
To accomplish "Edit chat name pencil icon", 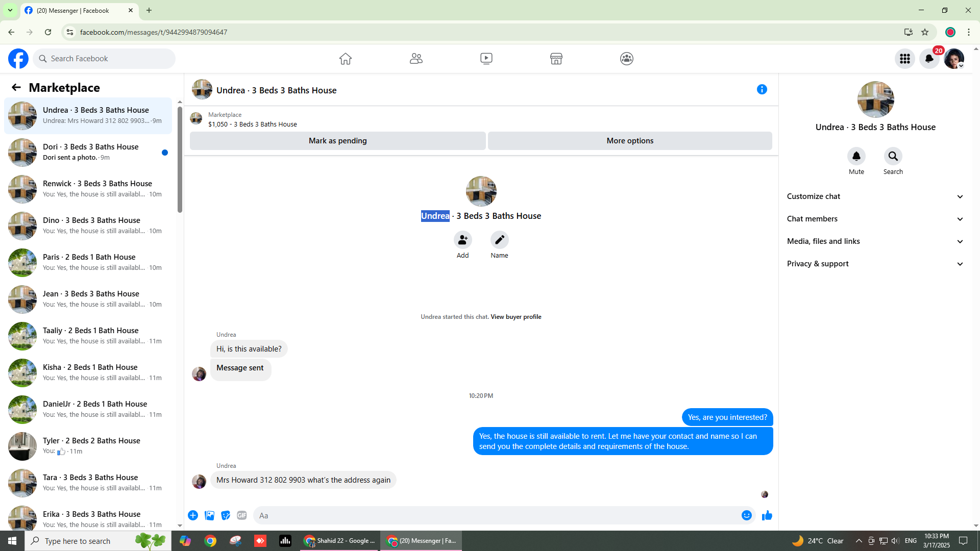I will [x=500, y=240].
